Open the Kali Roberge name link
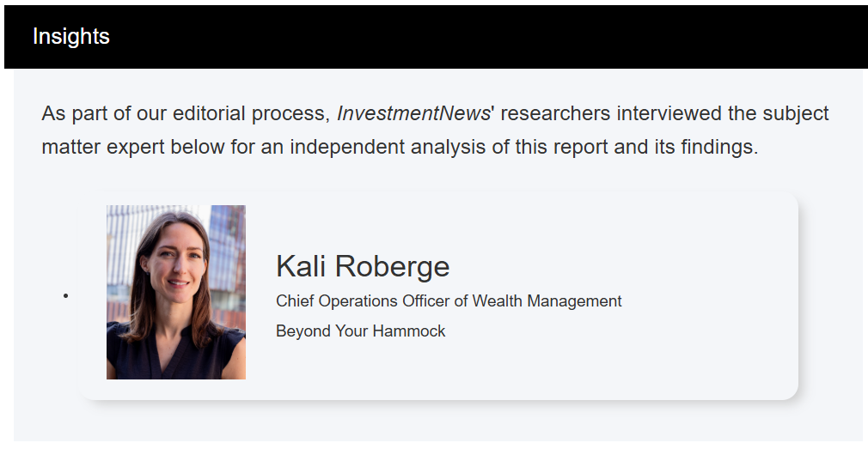This screenshot has width=868, height=449. pos(363,266)
